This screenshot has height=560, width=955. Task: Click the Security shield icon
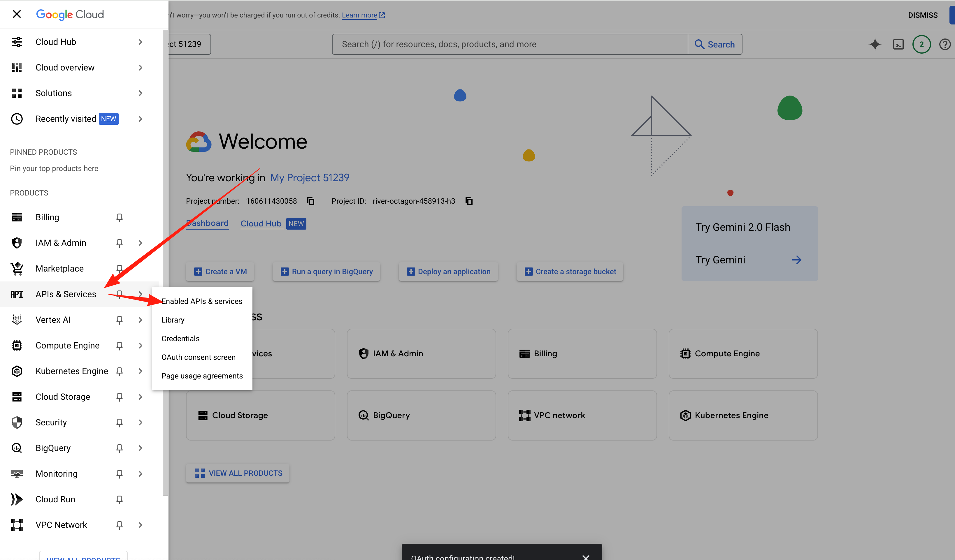coord(17,422)
